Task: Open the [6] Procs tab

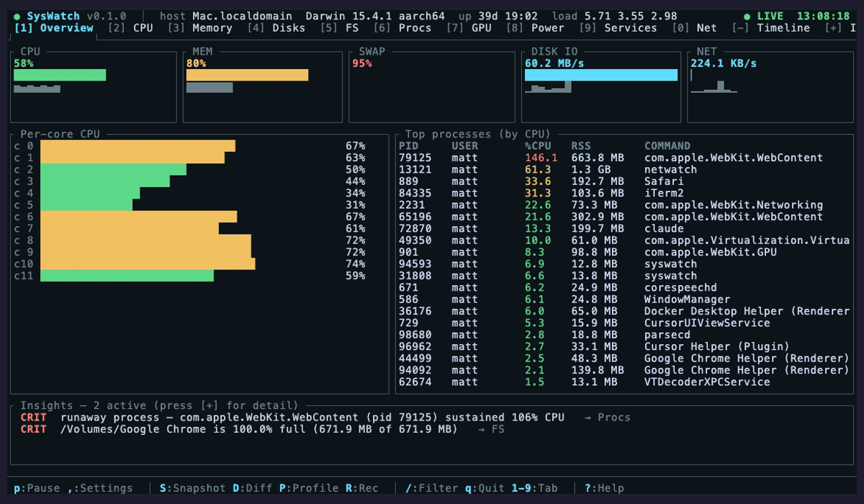Action: point(402,28)
